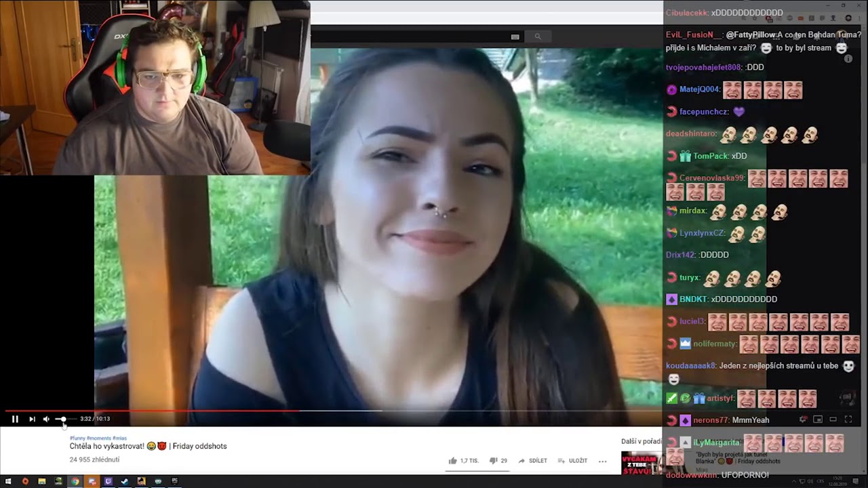Screen dimensions: 868x488
Task: Click chat username LynxlynxCZ
Action: [702, 233]
